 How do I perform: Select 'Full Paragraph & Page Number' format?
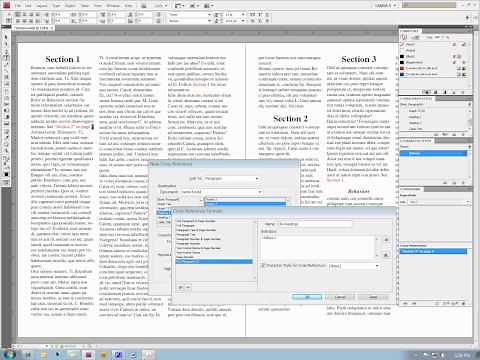coord(214,221)
